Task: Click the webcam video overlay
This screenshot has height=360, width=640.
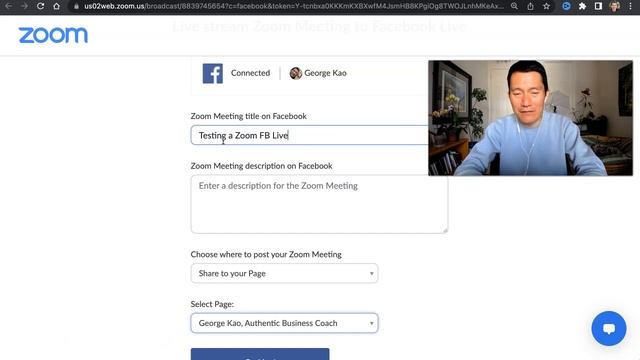Action: [x=530, y=118]
